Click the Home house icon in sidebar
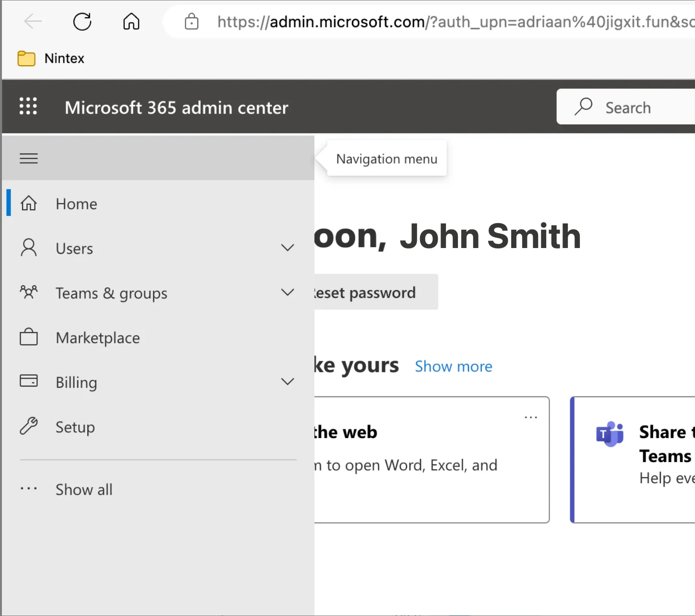The image size is (695, 616). pyautogui.click(x=29, y=203)
